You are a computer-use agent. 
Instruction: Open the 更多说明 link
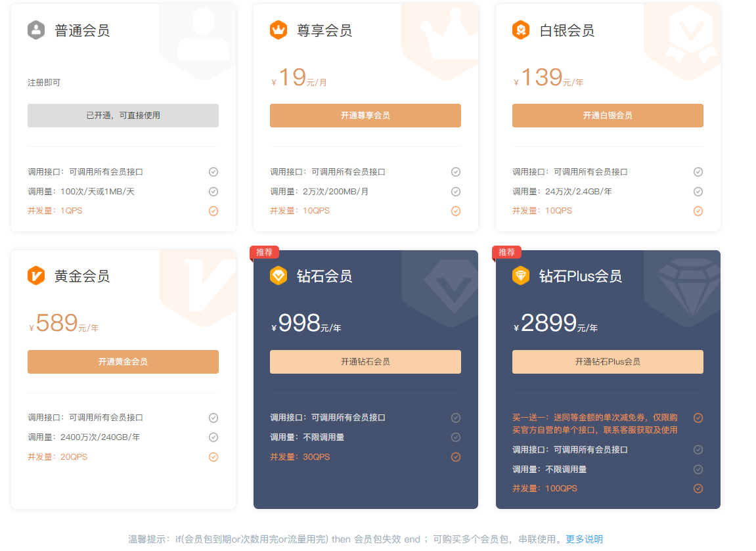pos(584,539)
